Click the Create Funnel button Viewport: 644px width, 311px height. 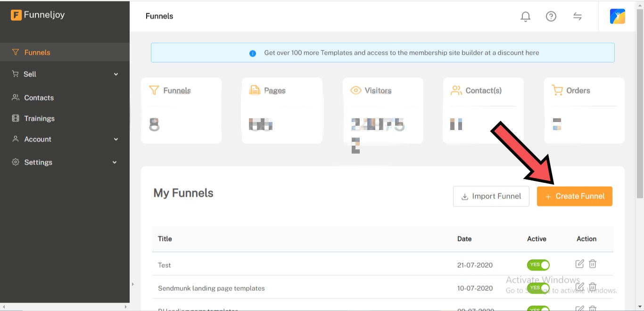(574, 196)
